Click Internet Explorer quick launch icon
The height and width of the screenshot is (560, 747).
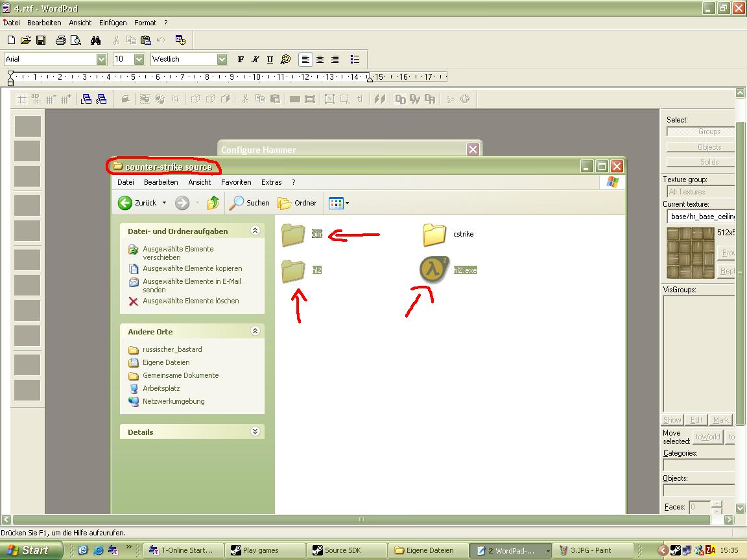(98, 550)
